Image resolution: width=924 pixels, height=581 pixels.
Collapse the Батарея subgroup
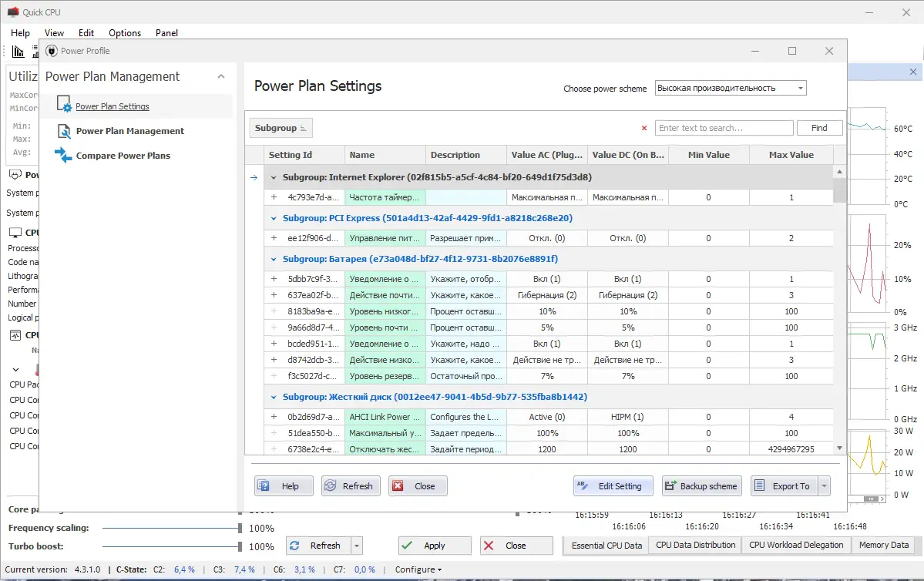[x=274, y=259]
